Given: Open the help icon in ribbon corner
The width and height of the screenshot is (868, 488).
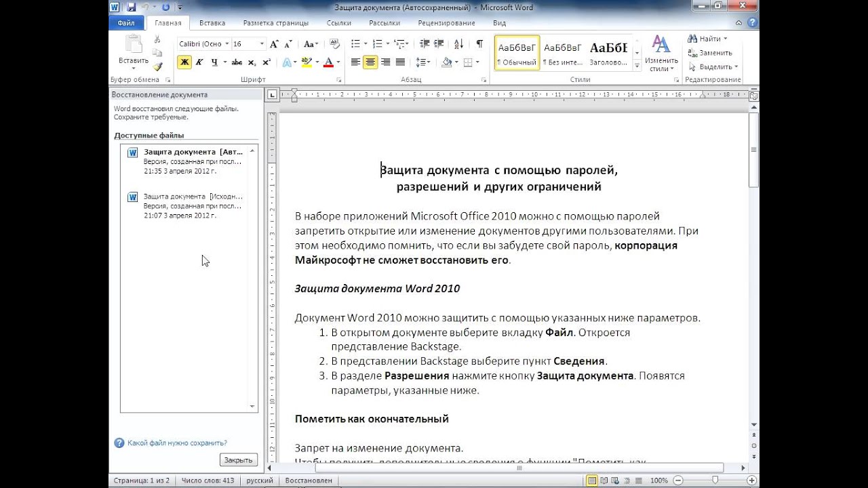Looking at the screenshot, I should 753,22.
